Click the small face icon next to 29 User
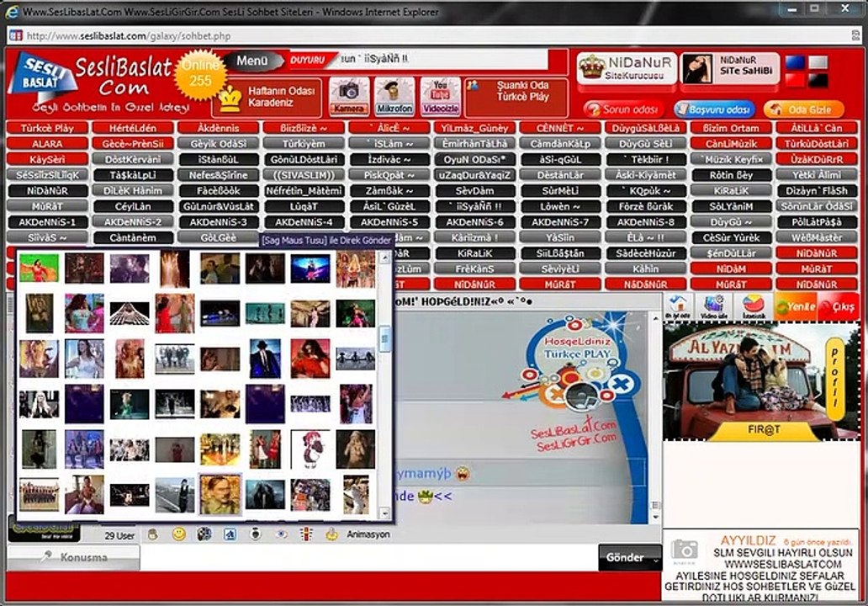868x606 pixels. pyautogui.click(x=153, y=534)
